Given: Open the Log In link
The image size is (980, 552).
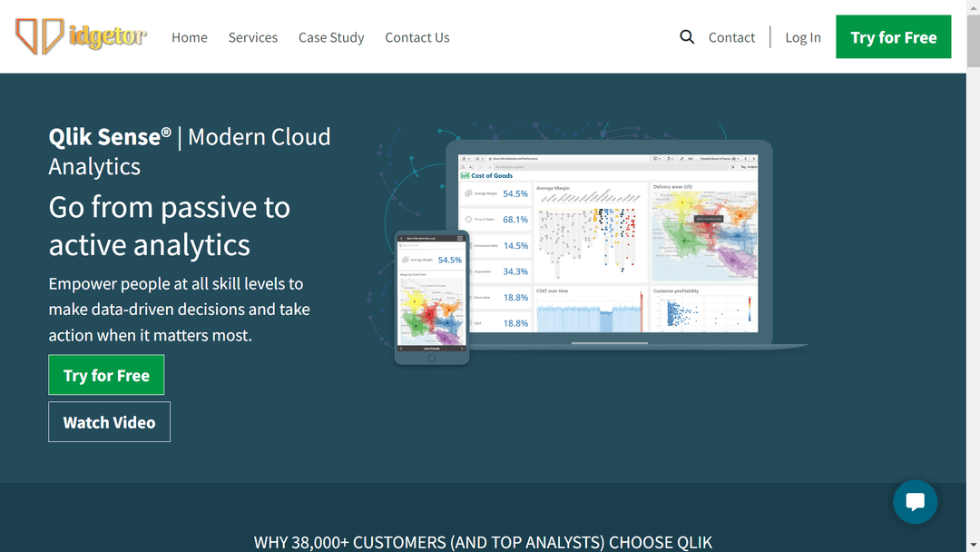Looking at the screenshot, I should pyautogui.click(x=803, y=37).
